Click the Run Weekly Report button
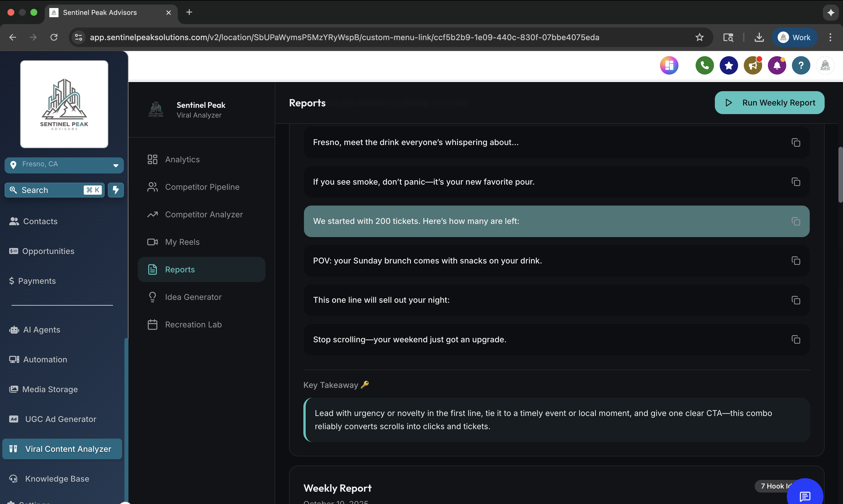 point(770,103)
